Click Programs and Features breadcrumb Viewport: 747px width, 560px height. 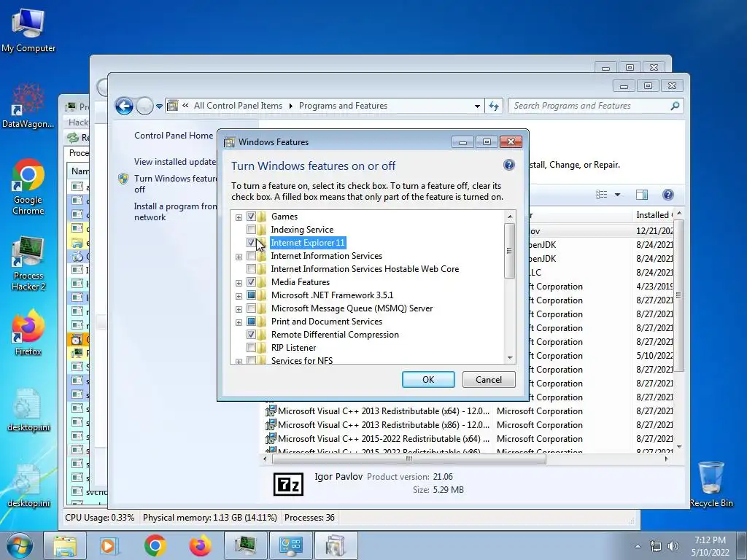pos(343,106)
